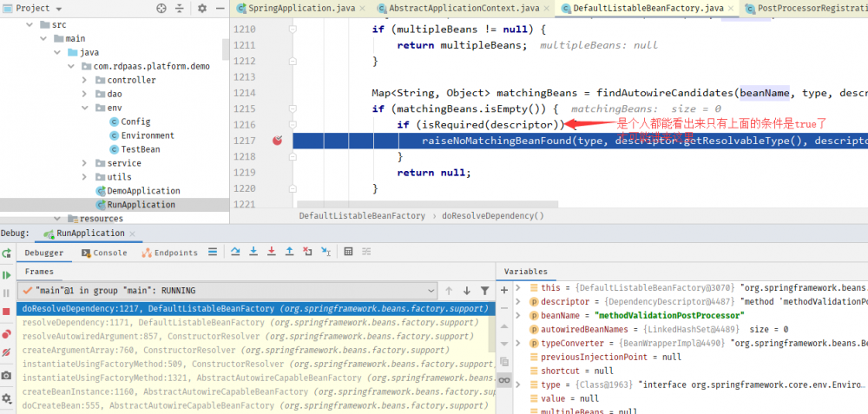Click doResolveDependency() breadcrumb

pyautogui.click(x=493, y=216)
